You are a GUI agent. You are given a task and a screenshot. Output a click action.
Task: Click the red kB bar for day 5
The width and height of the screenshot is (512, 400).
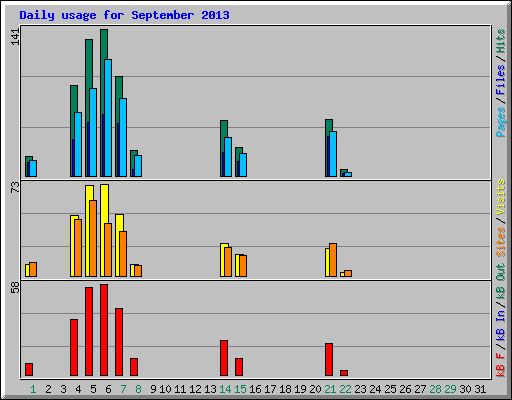[89, 331]
